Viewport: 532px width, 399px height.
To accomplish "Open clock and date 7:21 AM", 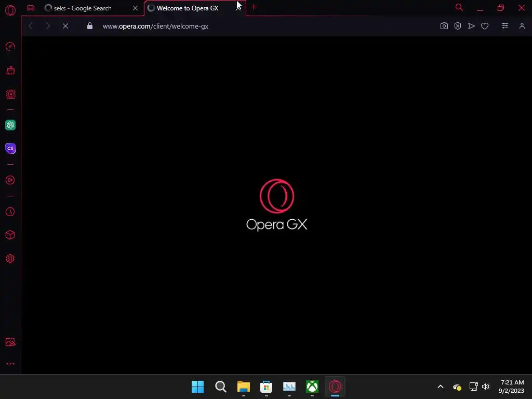I will tap(512, 387).
